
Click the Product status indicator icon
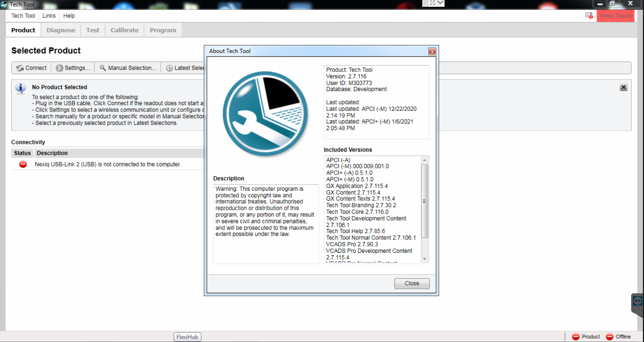click(576, 337)
